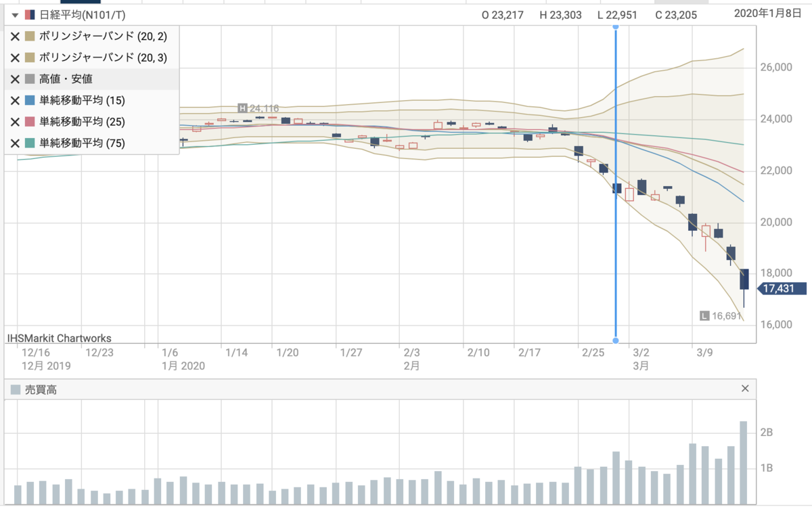812x513 pixels.
Task: Click the tallest volume bar at right
Action: (744, 462)
